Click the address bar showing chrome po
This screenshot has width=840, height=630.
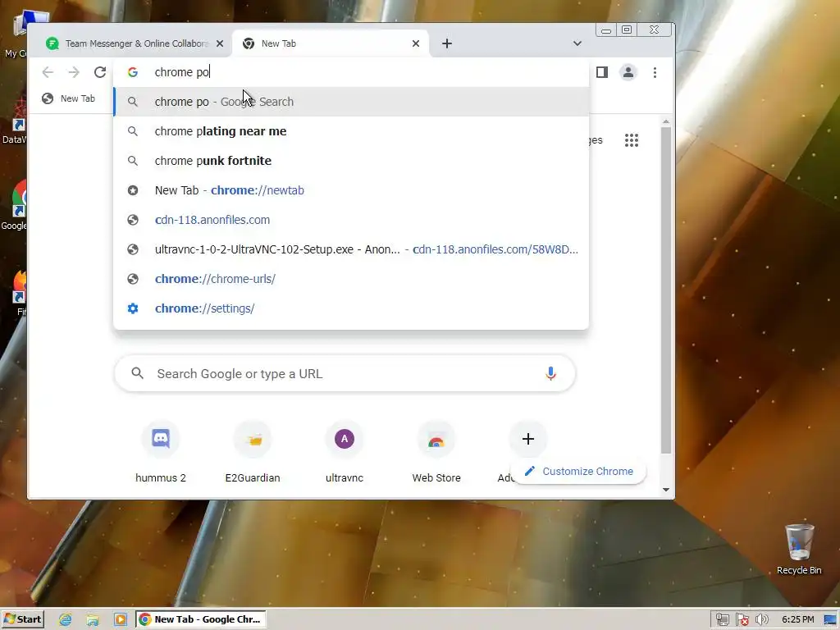pyautogui.click(x=351, y=72)
